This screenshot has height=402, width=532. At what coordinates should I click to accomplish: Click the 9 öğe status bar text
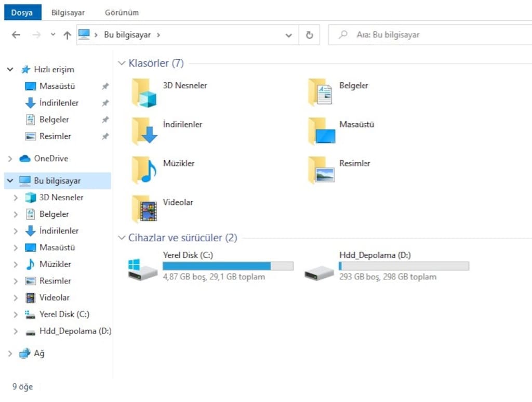point(22,386)
